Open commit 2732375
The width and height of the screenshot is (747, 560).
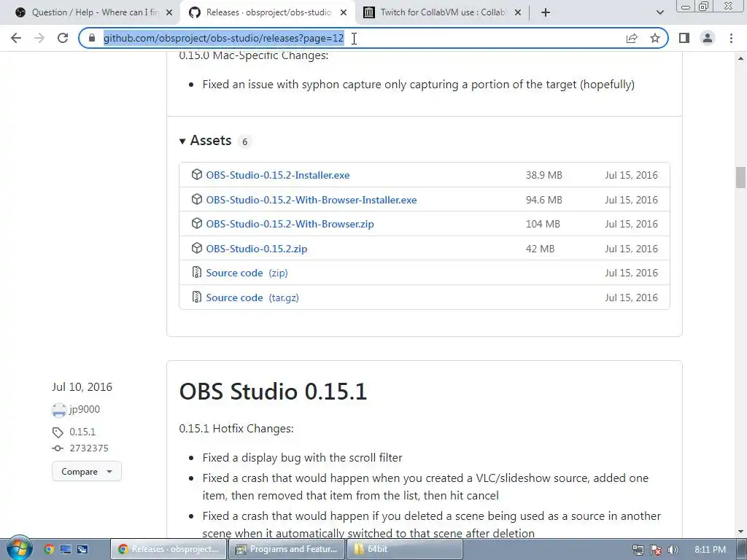click(89, 448)
